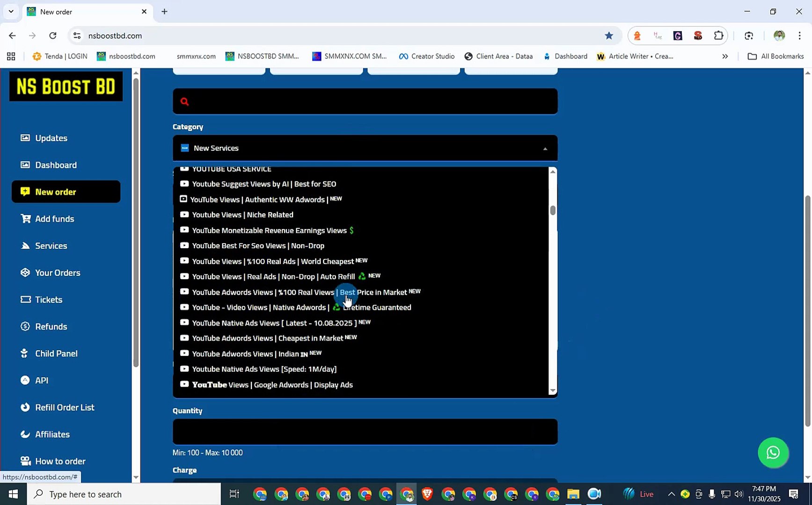Open the Your Orders menu item
Viewport: 812px width, 505px height.
pos(58,273)
